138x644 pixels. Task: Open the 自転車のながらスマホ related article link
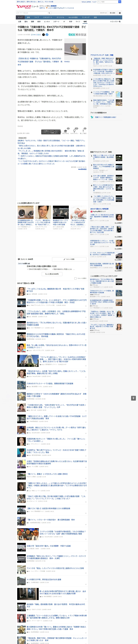51,142
